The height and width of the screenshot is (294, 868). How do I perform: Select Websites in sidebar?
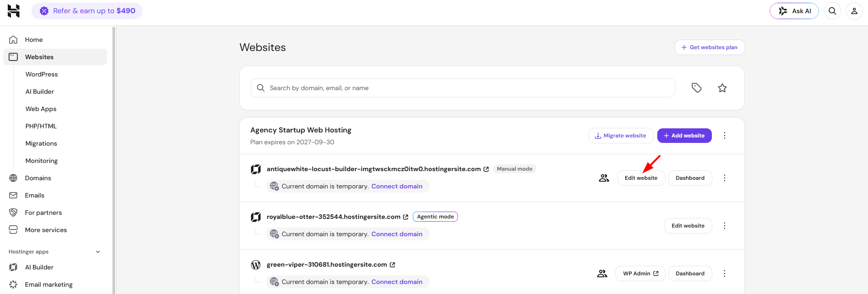pos(55,57)
